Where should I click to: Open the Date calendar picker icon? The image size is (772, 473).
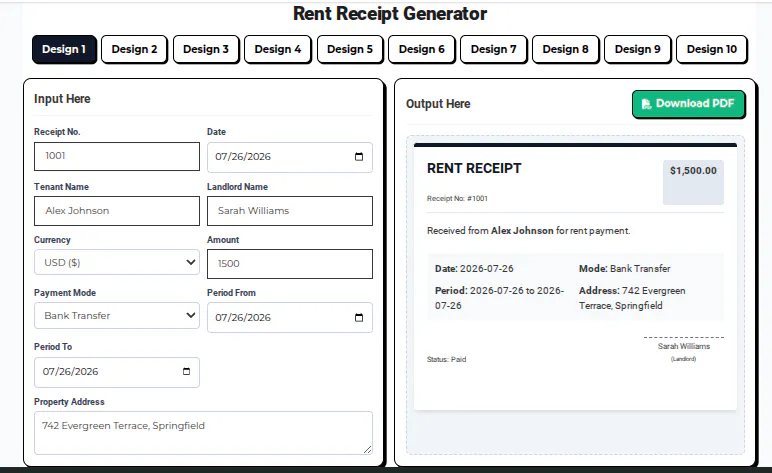tap(359, 157)
